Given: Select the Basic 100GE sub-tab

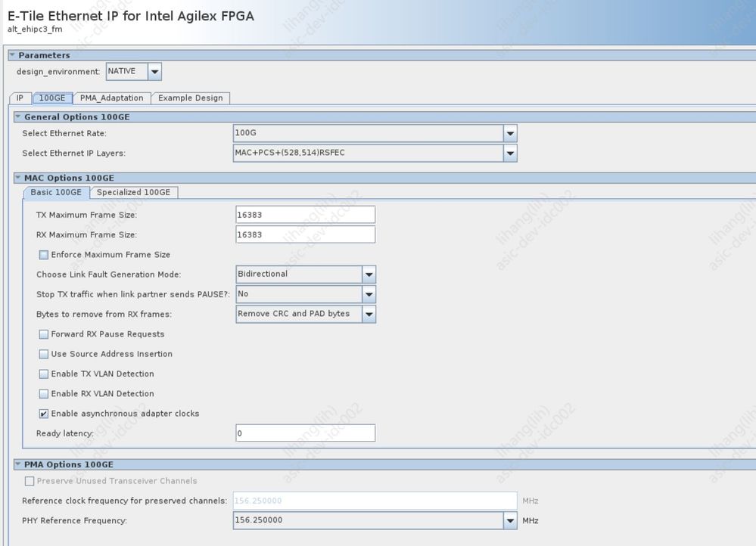Looking at the screenshot, I should (56, 192).
